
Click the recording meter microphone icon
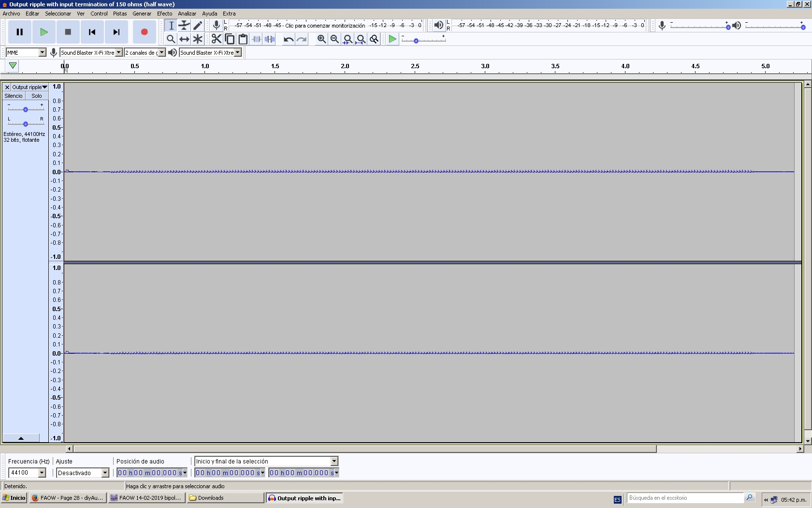coord(217,25)
